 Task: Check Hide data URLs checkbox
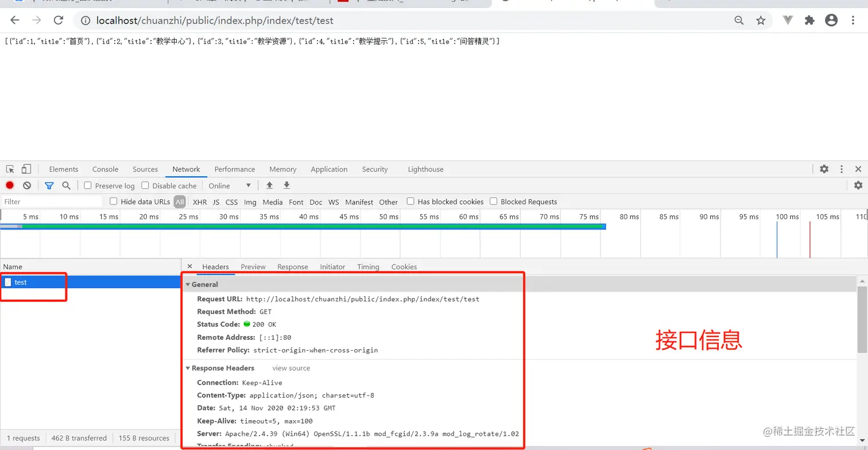click(114, 201)
